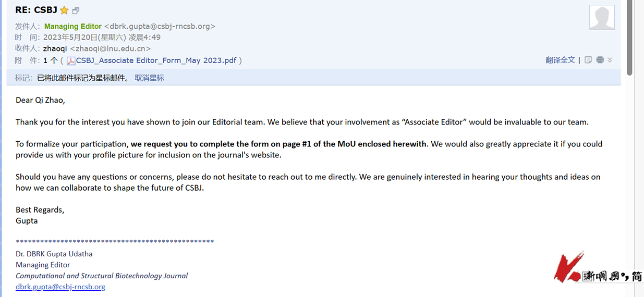Click the PDF attachment icon

click(x=71, y=60)
